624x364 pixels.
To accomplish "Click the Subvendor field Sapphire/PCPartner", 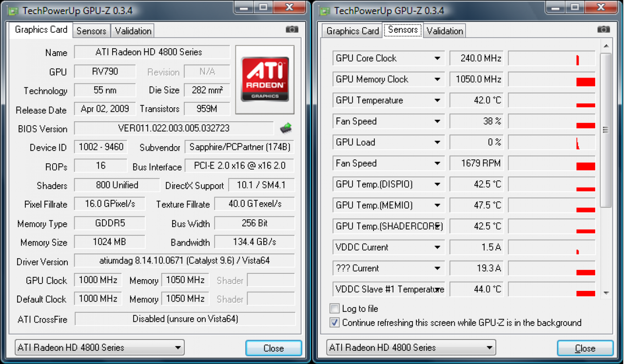I will 239,147.
